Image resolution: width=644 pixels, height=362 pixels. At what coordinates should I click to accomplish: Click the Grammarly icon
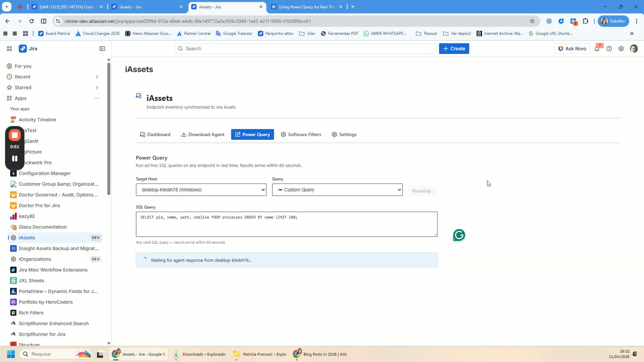click(459, 235)
